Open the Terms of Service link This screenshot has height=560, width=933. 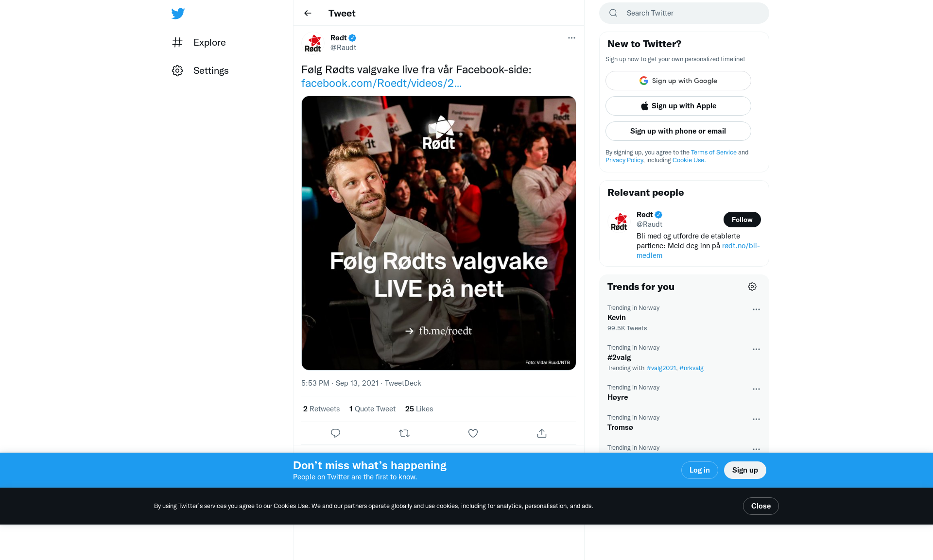pos(714,153)
